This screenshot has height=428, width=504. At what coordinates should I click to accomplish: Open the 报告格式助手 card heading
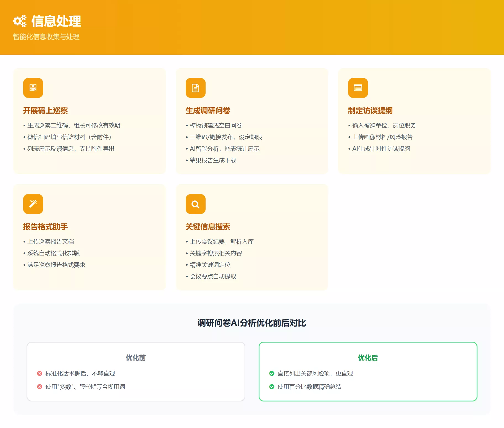(x=46, y=227)
